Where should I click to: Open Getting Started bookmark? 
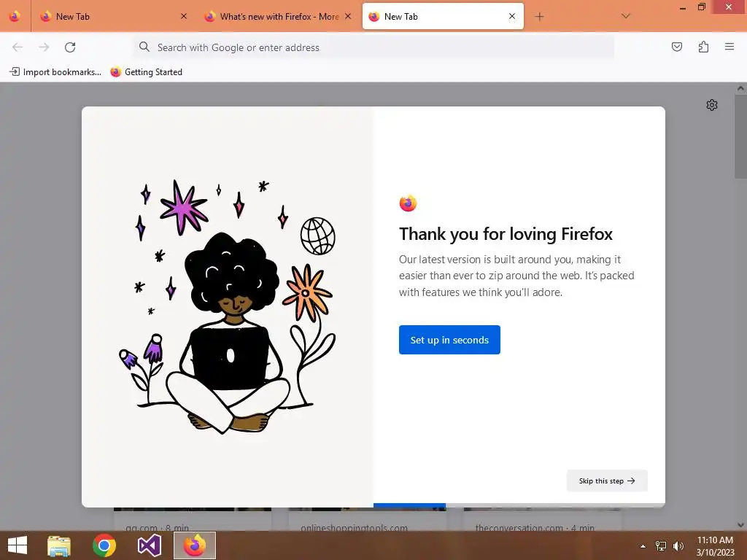[147, 72]
